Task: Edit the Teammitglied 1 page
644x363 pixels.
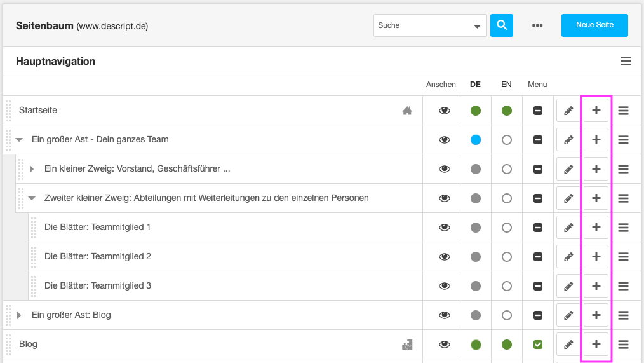Action: click(568, 228)
